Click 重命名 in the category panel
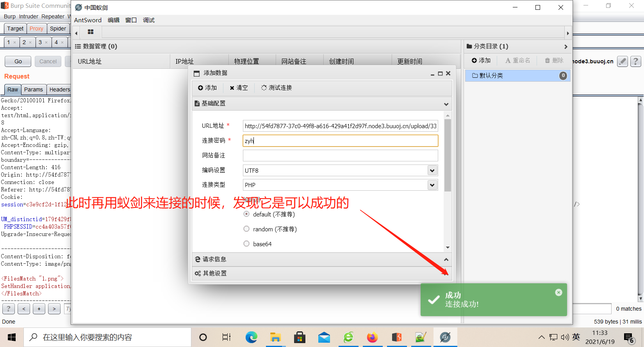 point(518,61)
